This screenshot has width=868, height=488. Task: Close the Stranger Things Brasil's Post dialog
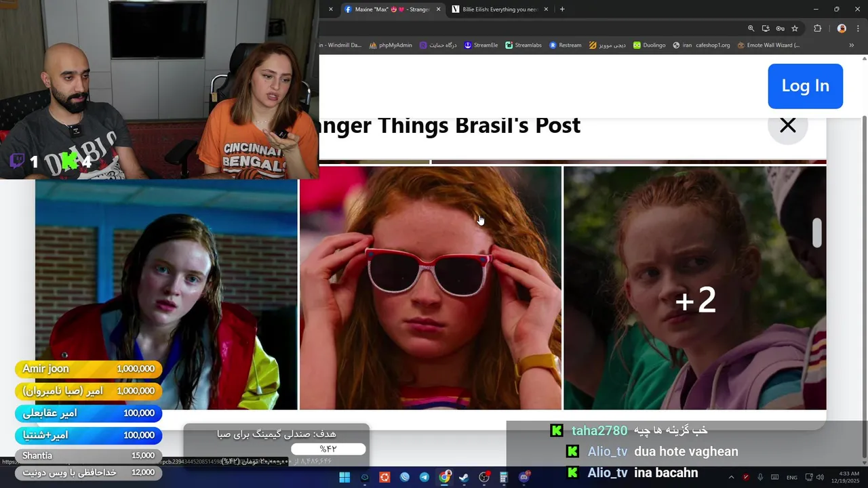tap(787, 125)
